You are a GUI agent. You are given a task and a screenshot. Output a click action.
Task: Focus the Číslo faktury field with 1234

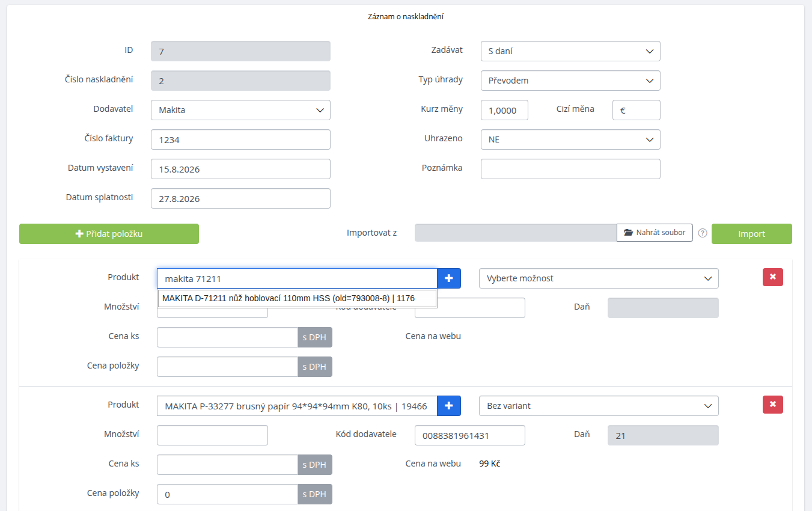tap(240, 139)
